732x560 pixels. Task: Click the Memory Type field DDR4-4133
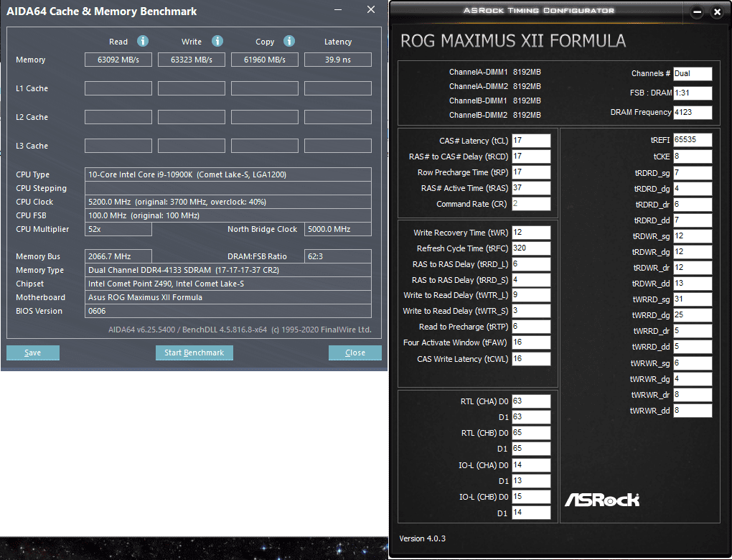[x=227, y=270]
